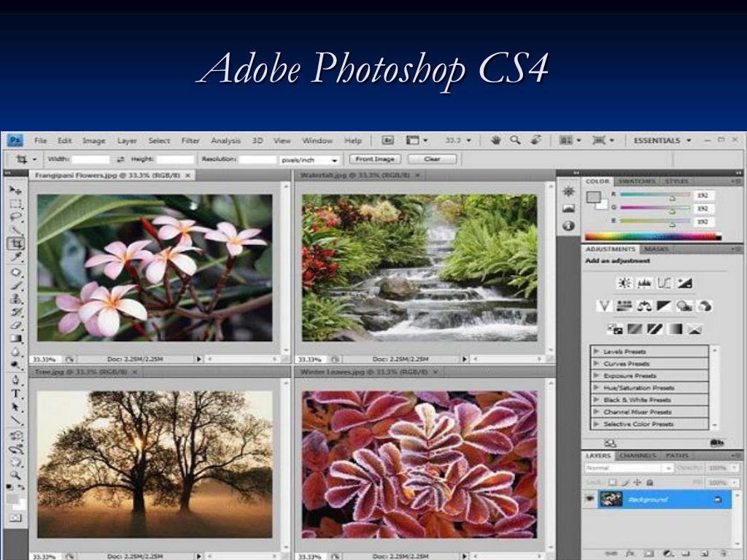The image size is (747, 560).
Task: Add a Vibrance adjustment
Action: [x=604, y=306]
